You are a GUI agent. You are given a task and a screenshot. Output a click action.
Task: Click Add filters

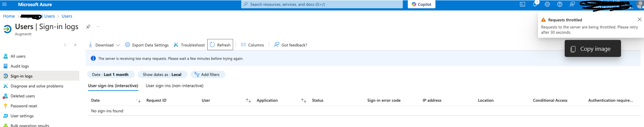pos(208,75)
